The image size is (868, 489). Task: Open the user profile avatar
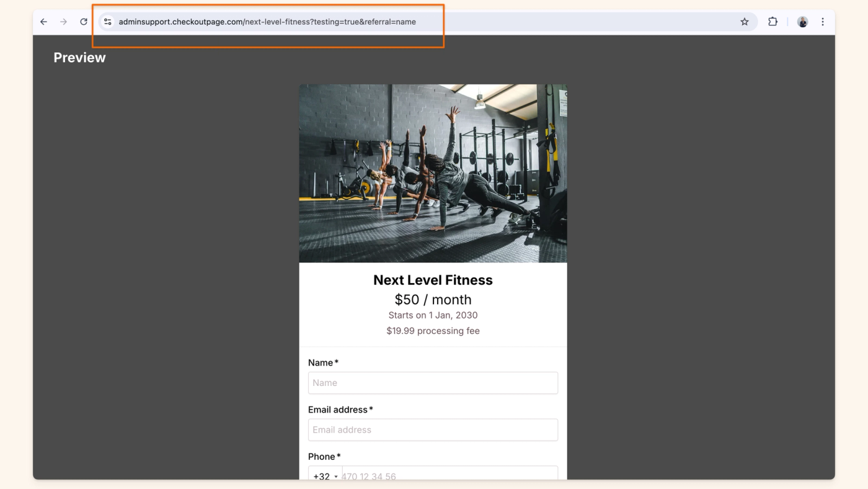click(803, 22)
